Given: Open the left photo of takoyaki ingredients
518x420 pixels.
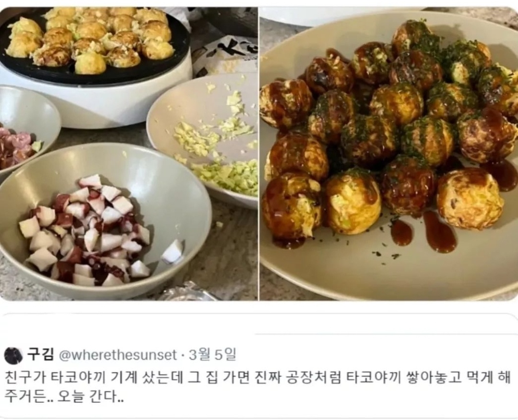Looking at the screenshot, I should [129, 153].
